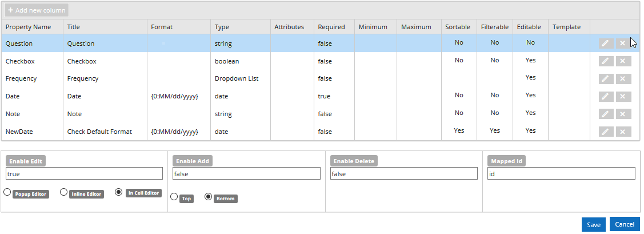Choose the Inline Editor radio option

[64, 192]
